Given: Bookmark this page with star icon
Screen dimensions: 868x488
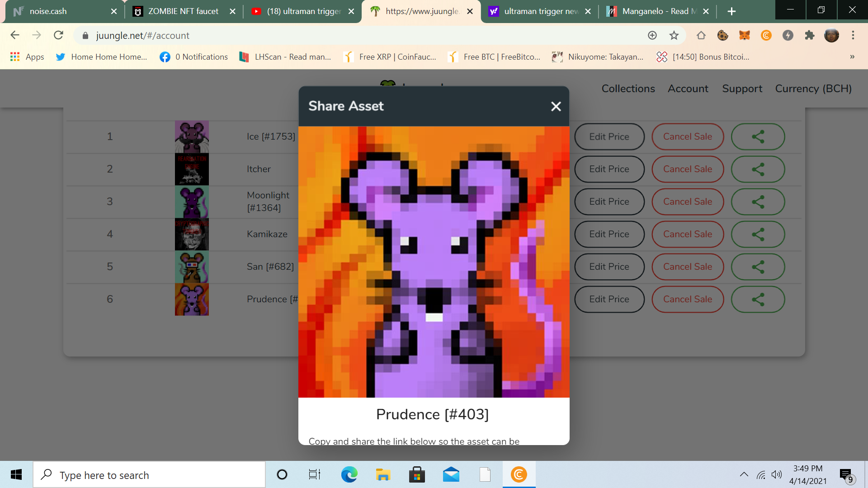Looking at the screenshot, I should point(674,35).
